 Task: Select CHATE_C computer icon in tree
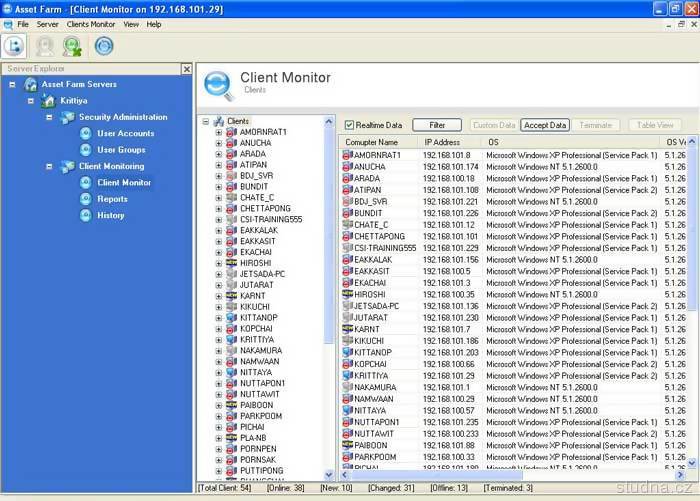click(x=231, y=198)
